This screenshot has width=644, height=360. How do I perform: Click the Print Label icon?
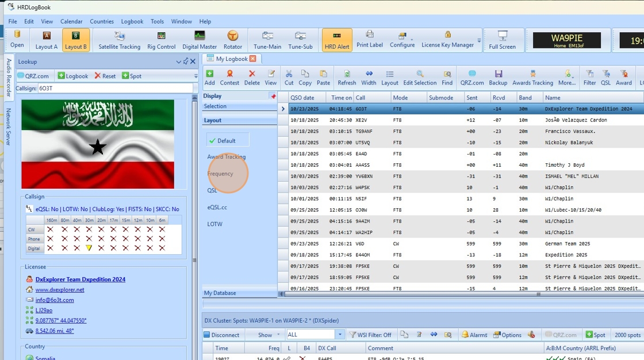pyautogui.click(x=369, y=39)
